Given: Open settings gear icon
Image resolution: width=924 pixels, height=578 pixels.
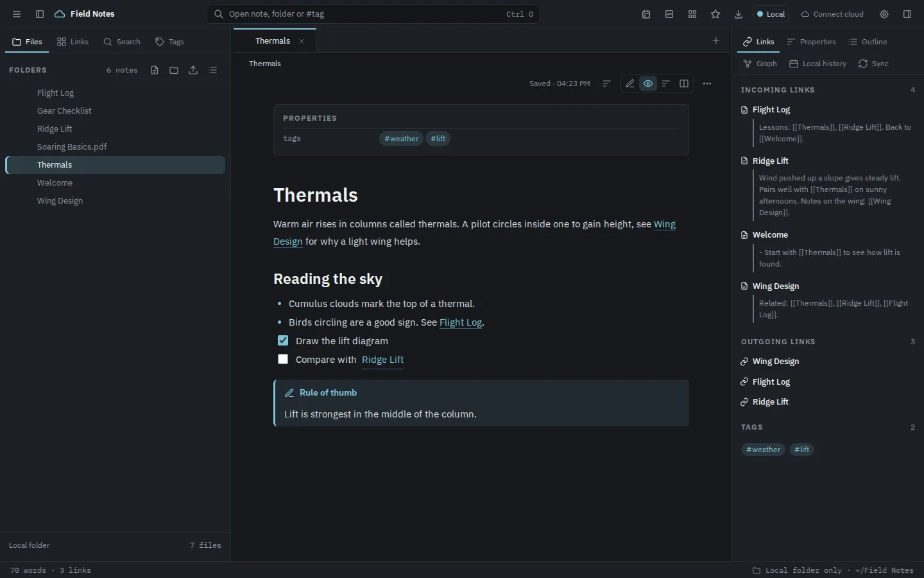Looking at the screenshot, I should click(x=884, y=14).
